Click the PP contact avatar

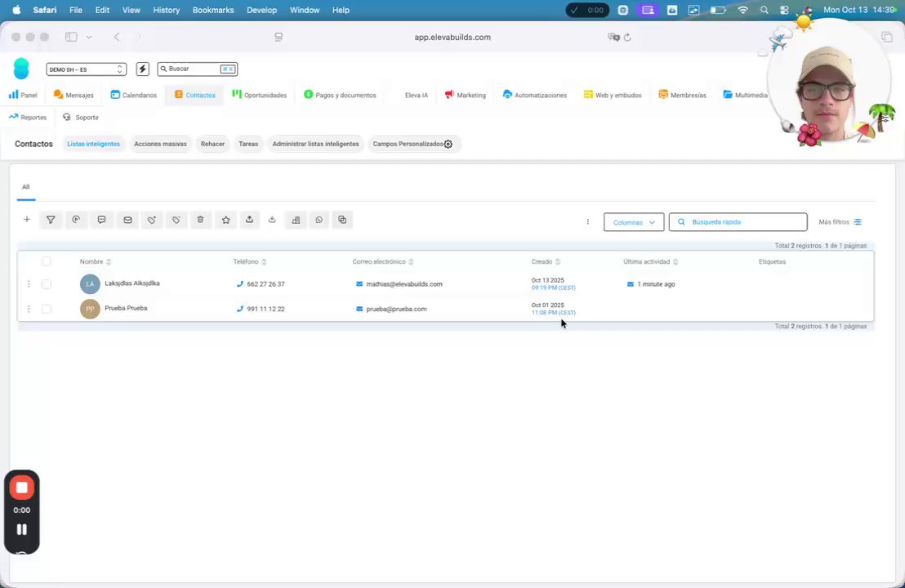click(x=90, y=309)
